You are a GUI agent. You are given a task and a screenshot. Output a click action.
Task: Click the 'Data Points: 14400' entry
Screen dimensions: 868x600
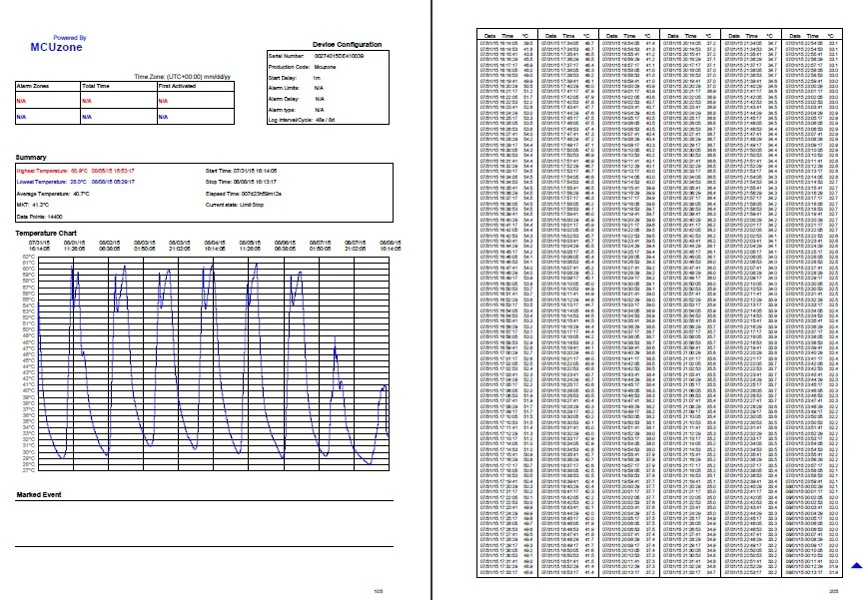tap(39, 217)
